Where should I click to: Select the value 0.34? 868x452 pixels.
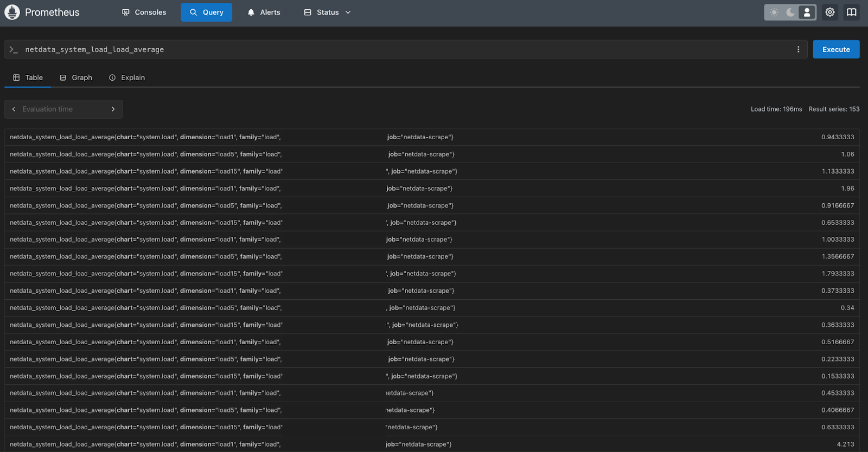(847, 308)
